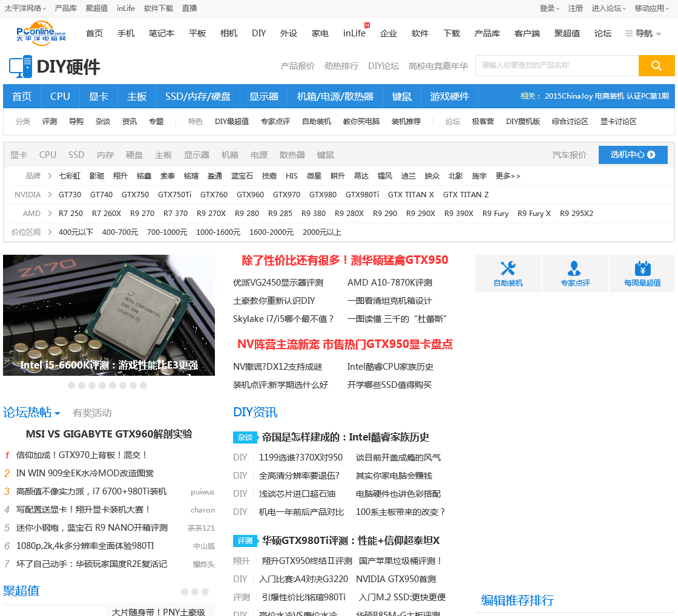Click 显卡讨论区 forum link
Image resolution: width=678 pixels, height=616 pixels.
click(x=618, y=122)
